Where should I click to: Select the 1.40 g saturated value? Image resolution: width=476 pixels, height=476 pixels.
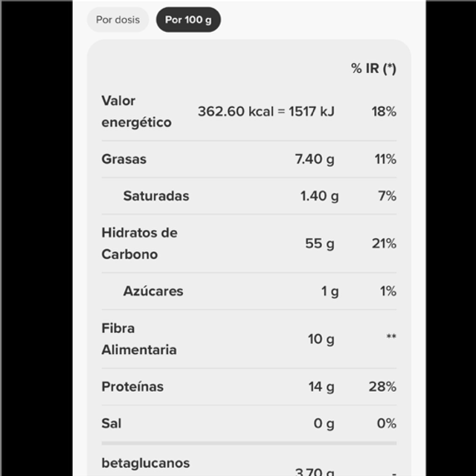pos(319,196)
